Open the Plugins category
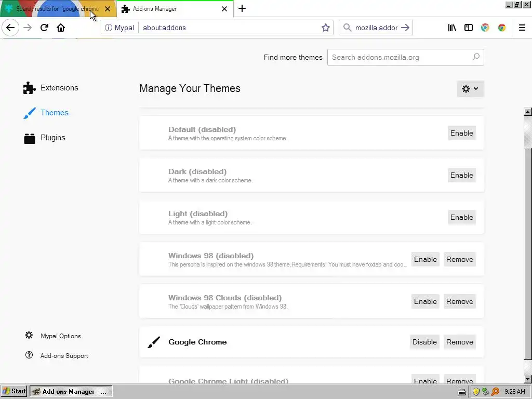This screenshot has width=532, height=399. pyautogui.click(x=45, y=138)
